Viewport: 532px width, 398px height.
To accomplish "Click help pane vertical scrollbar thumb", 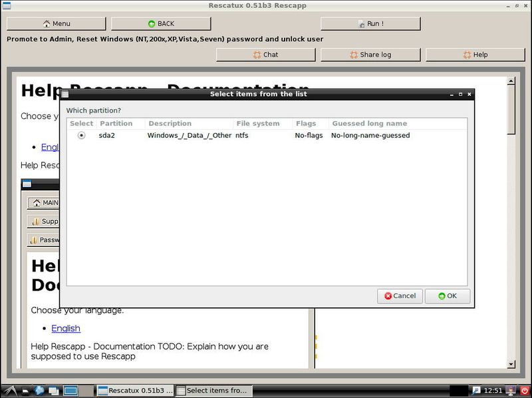I will [x=511, y=109].
